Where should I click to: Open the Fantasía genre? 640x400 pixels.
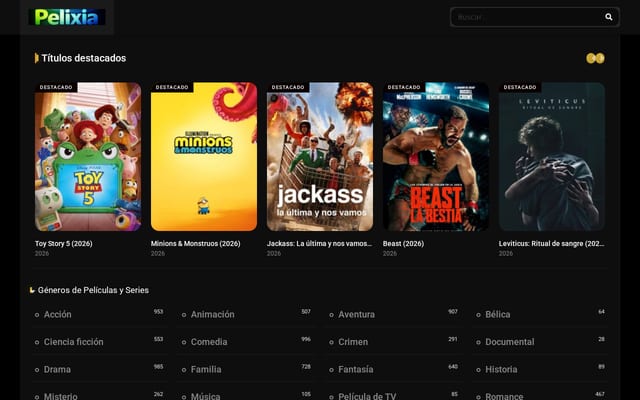[x=356, y=369]
